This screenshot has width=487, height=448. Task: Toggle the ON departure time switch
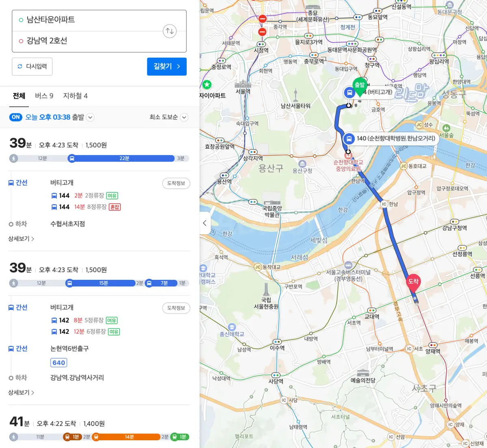tap(16, 117)
